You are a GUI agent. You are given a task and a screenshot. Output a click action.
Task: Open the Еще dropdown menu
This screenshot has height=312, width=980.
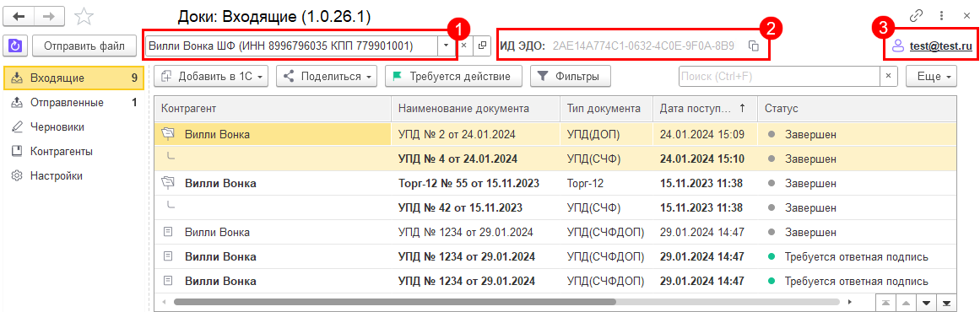(932, 76)
